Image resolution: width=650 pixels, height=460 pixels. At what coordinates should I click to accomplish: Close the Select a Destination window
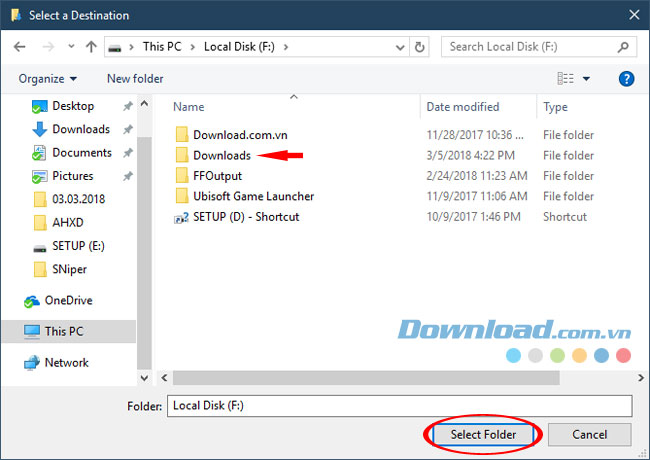click(634, 15)
